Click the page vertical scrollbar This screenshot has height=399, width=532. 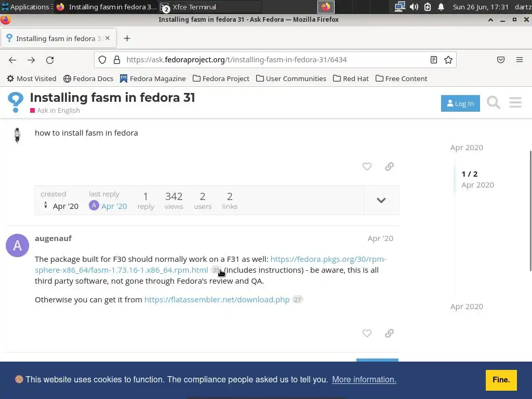click(530, 210)
